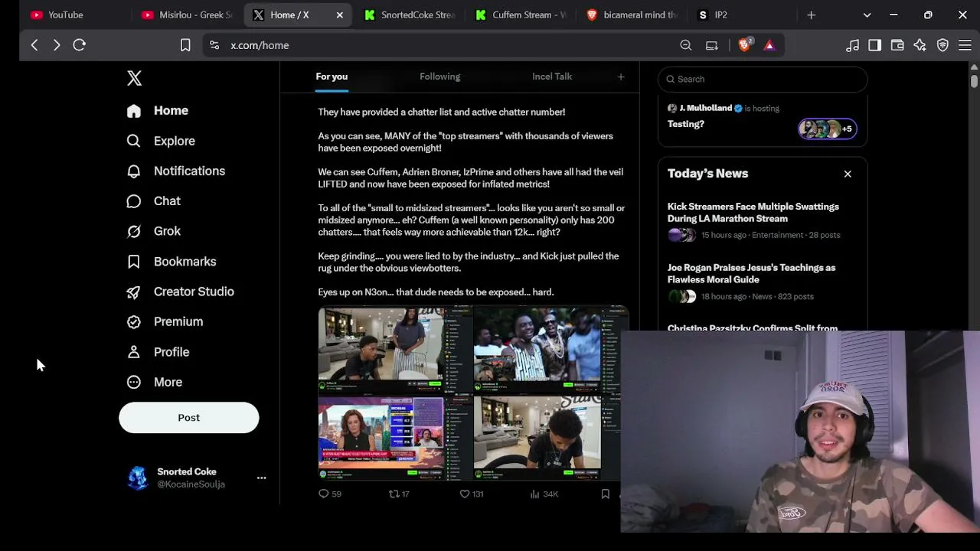Image resolution: width=980 pixels, height=551 pixels.
Task: Switch to the Misirlou - Greek browser tab
Action: pyautogui.click(x=188, y=15)
